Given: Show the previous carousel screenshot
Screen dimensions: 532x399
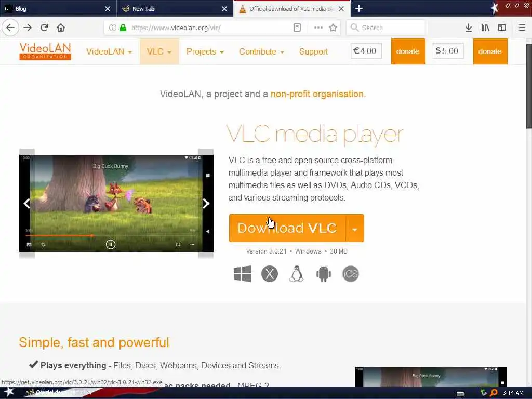Looking at the screenshot, I should [x=27, y=203].
